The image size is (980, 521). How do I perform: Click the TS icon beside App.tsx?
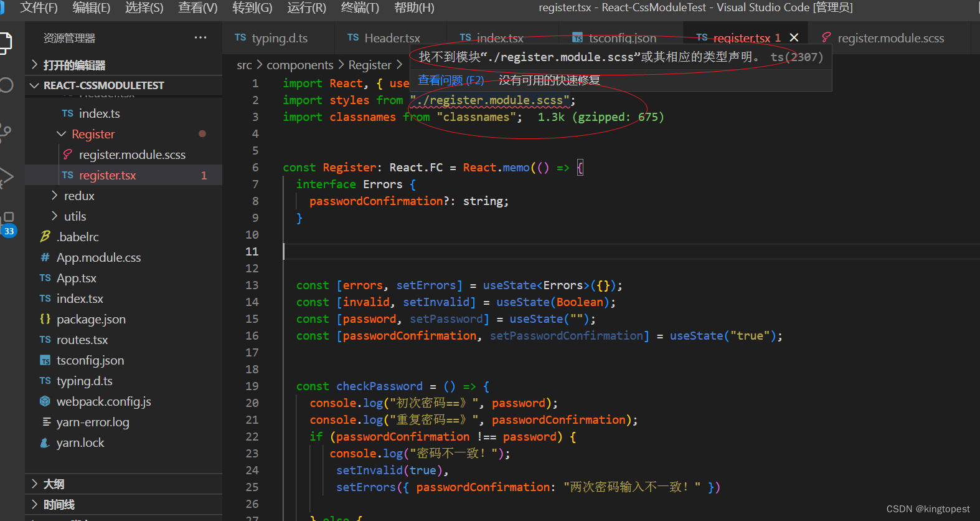(45, 278)
